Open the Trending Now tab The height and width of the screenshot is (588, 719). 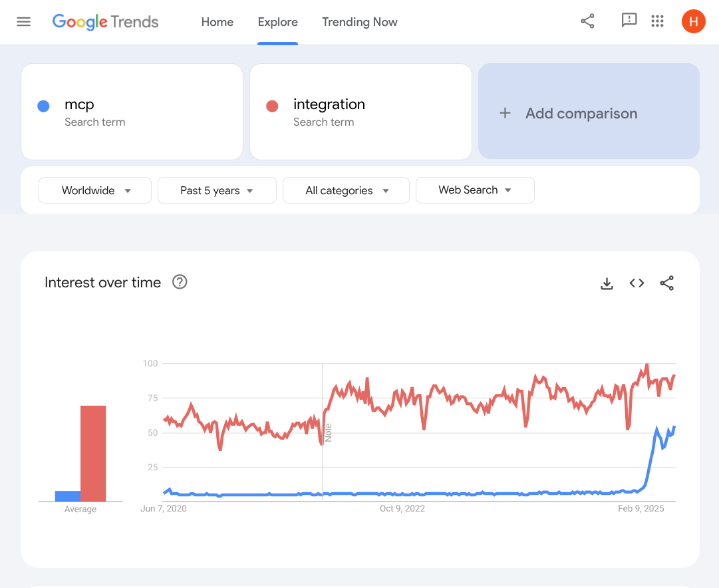(359, 22)
